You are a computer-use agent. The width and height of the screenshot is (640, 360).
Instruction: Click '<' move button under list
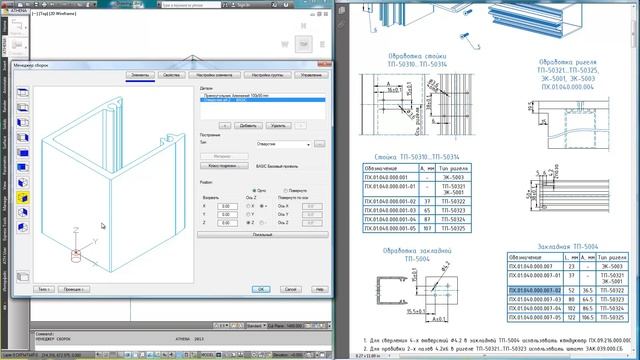pos(225,126)
